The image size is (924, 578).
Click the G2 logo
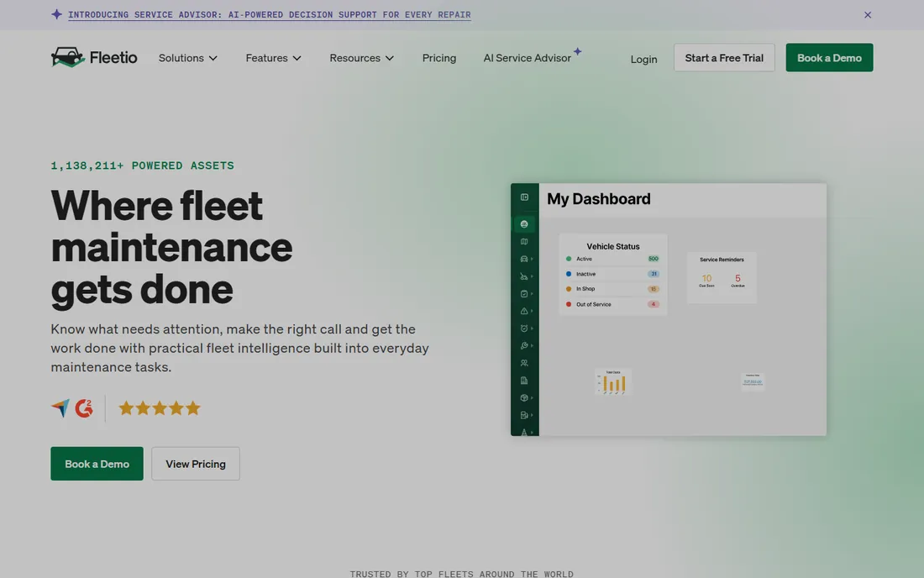(84, 407)
